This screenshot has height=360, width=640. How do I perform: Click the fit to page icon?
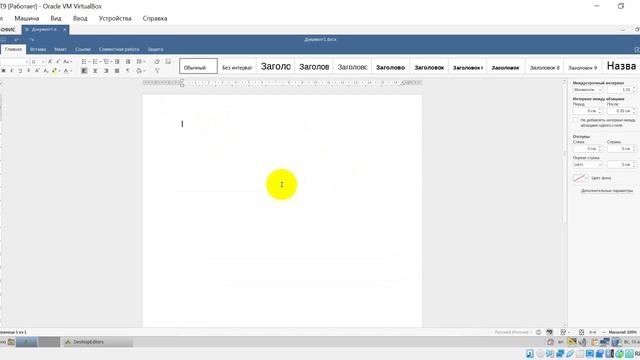coord(582,332)
